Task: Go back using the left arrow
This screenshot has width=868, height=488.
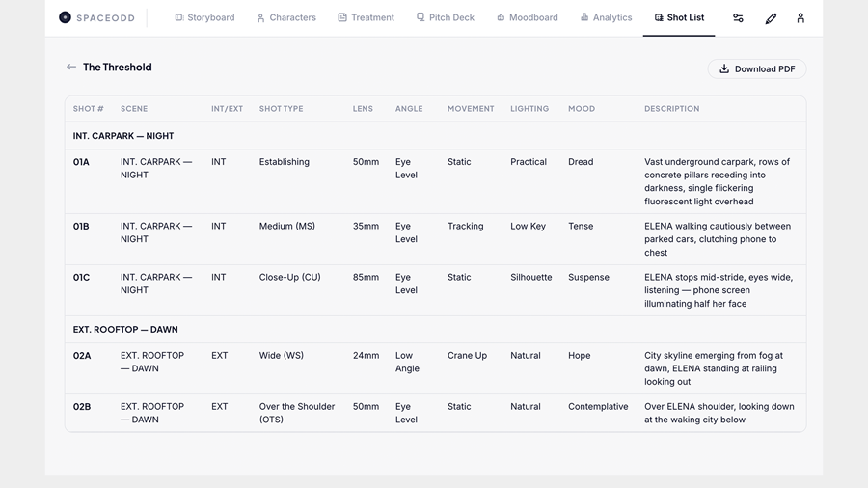Action: 71,68
